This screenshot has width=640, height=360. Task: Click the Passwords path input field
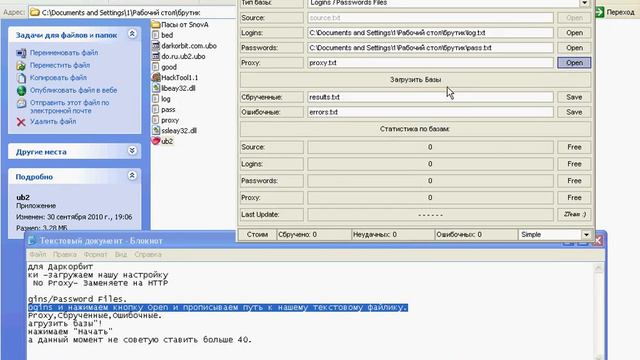[x=430, y=48]
